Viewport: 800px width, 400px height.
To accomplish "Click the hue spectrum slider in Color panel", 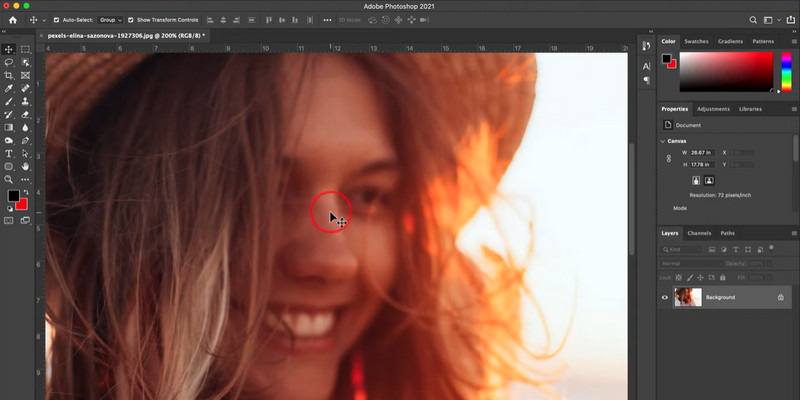I will 786,71.
